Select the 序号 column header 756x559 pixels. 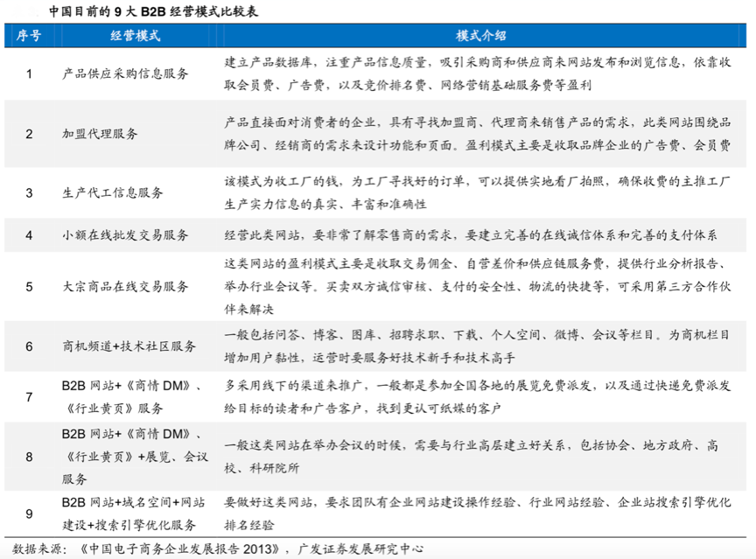[x=29, y=36]
